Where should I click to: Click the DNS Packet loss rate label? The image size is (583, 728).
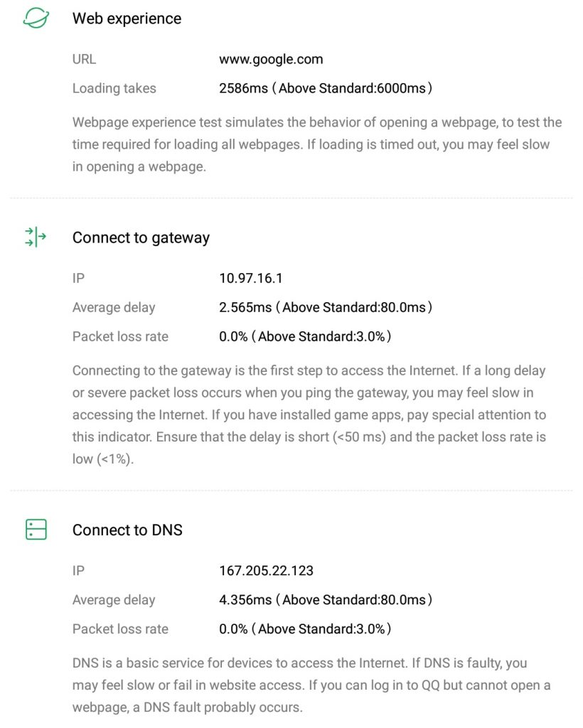[120, 629]
